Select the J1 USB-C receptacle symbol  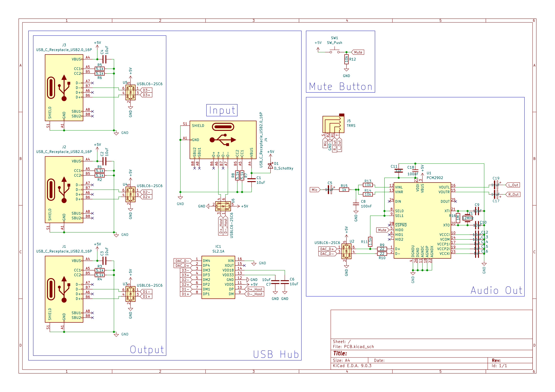[64, 289]
